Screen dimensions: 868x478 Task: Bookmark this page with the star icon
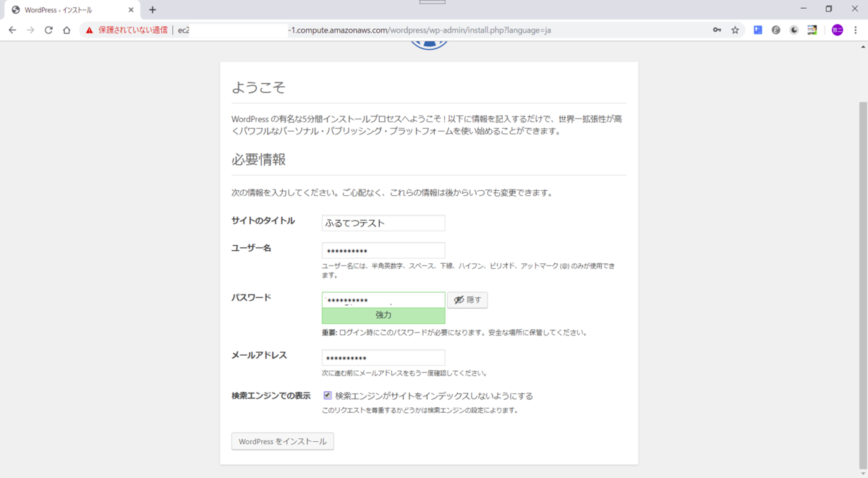pyautogui.click(x=735, y=30)
